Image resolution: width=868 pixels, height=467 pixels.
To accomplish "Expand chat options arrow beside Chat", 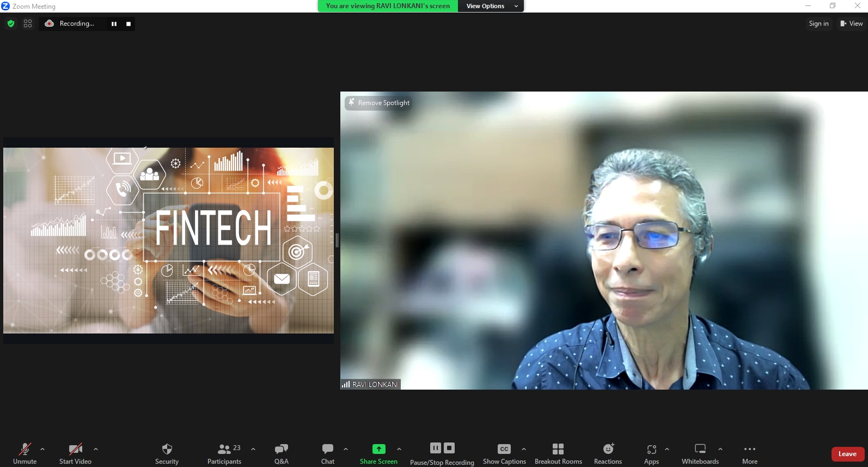I will point(346,449).
